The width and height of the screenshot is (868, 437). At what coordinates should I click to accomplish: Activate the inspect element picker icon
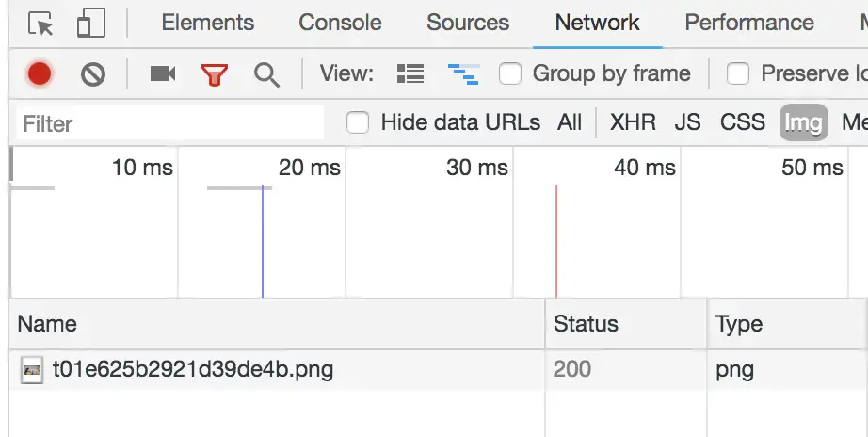(x=40, y=24)
